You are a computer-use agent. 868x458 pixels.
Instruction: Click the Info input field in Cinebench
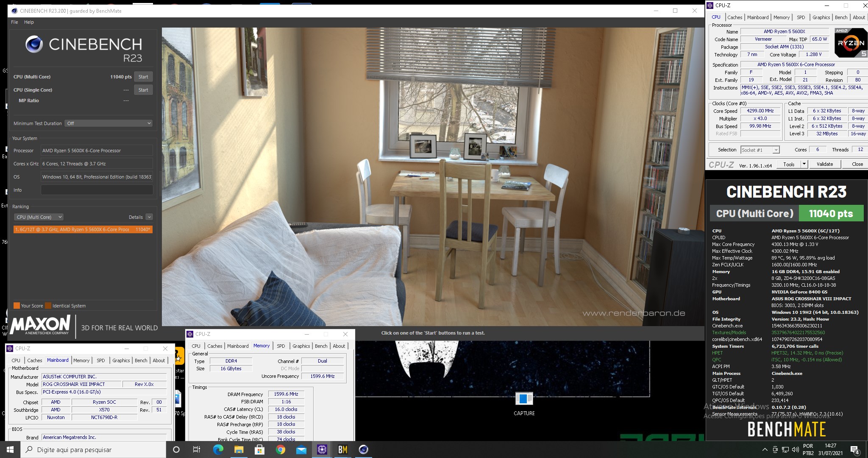(97, 190)
